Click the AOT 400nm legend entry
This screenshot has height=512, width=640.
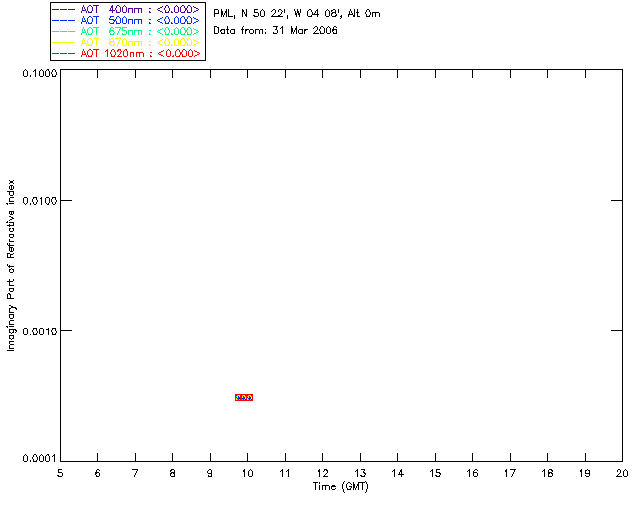[x=126, y=9]
